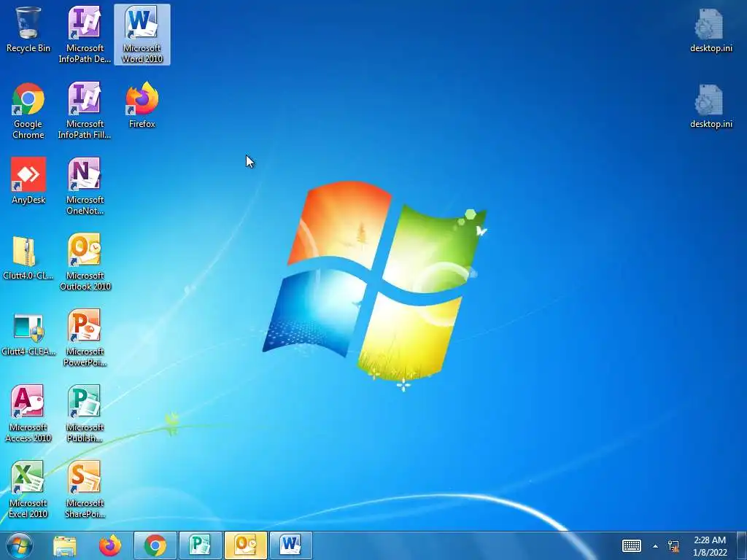Select the AnyDesk desktop shortcut
Screen dimensions: 747x560
[x=28, y=181]
